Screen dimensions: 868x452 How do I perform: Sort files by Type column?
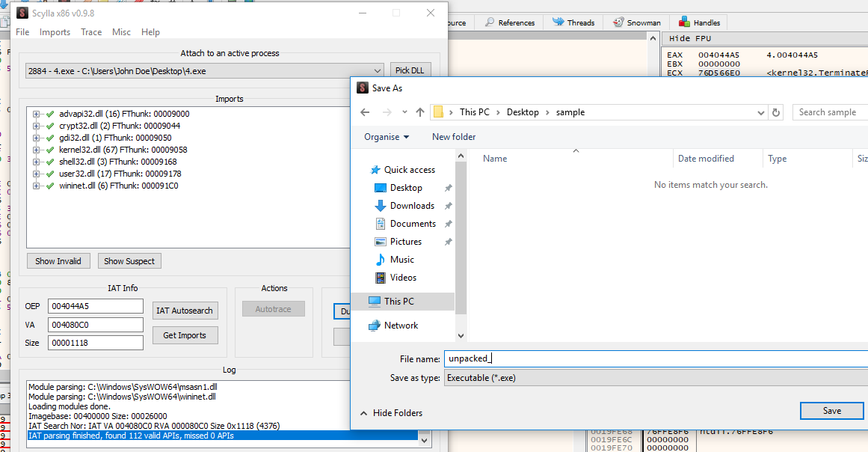click(x=778, y=159)
